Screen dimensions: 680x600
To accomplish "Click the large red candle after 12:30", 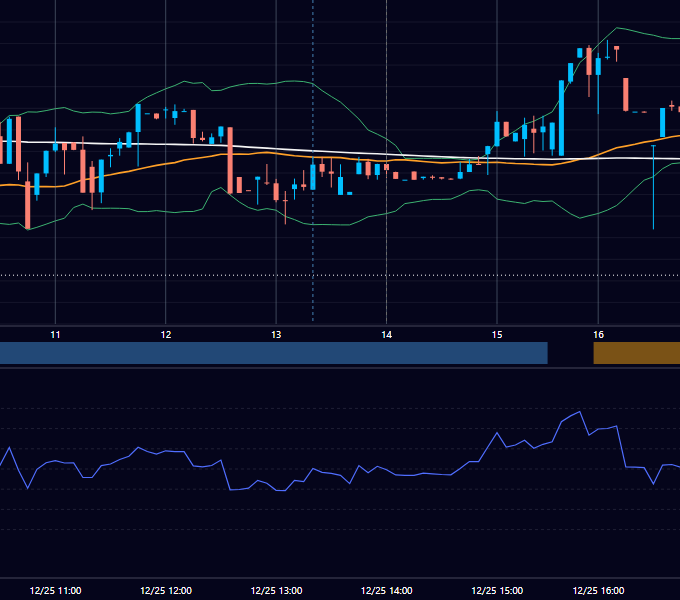I will click(230, 160).
